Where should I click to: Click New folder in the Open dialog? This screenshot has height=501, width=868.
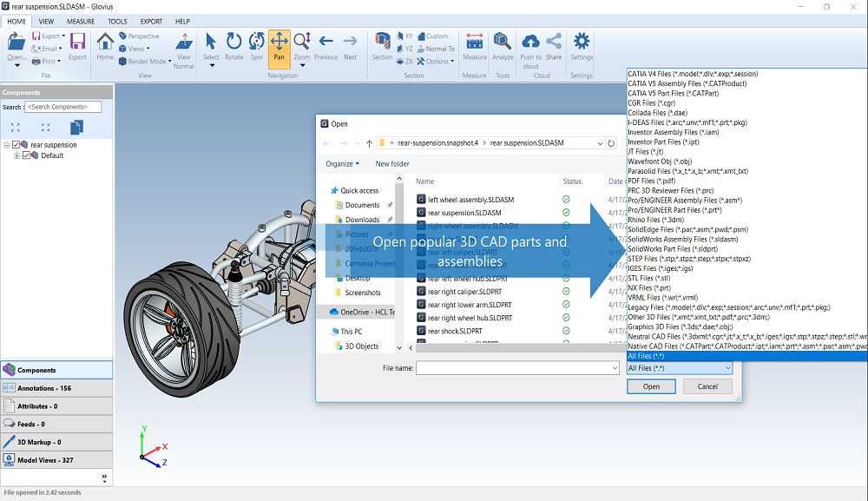(392, 164)
